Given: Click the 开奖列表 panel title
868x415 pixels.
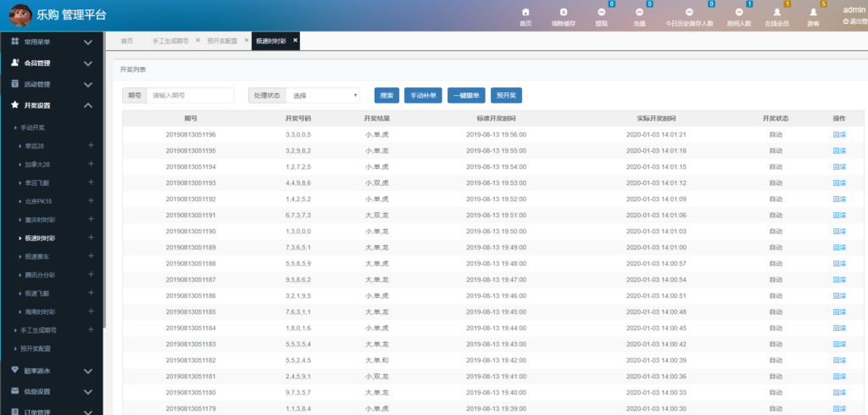Looking at the screenshot, I should point(133,70).
